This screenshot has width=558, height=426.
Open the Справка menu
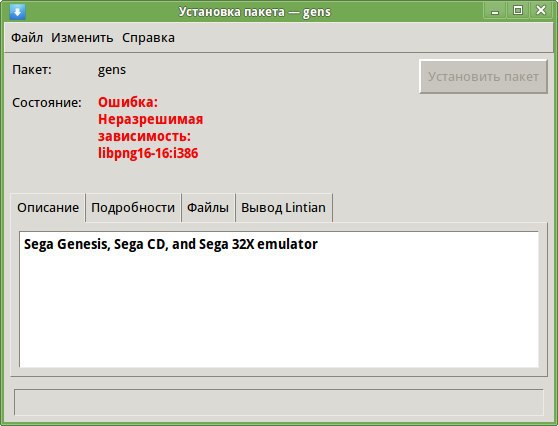148,38
